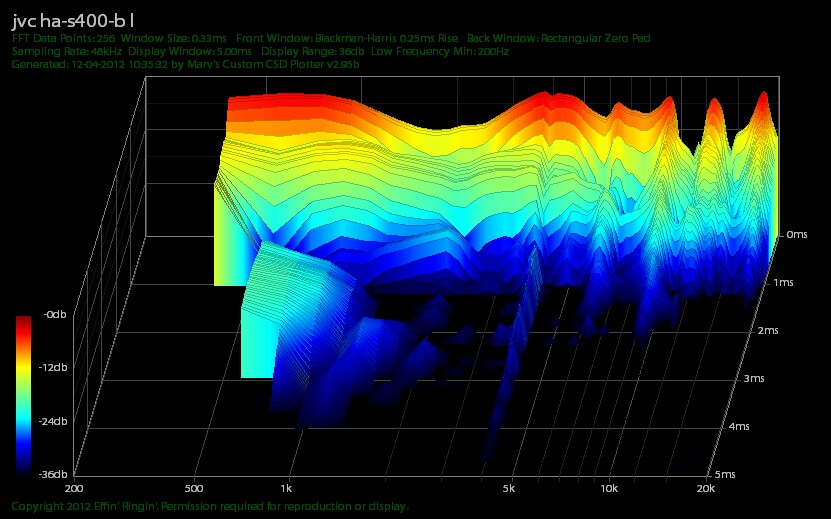The image size is (831, 519).
Task: Click 'Display Window: 5.00ms' text
Action: pyautogui.click(x=190, y=51)
